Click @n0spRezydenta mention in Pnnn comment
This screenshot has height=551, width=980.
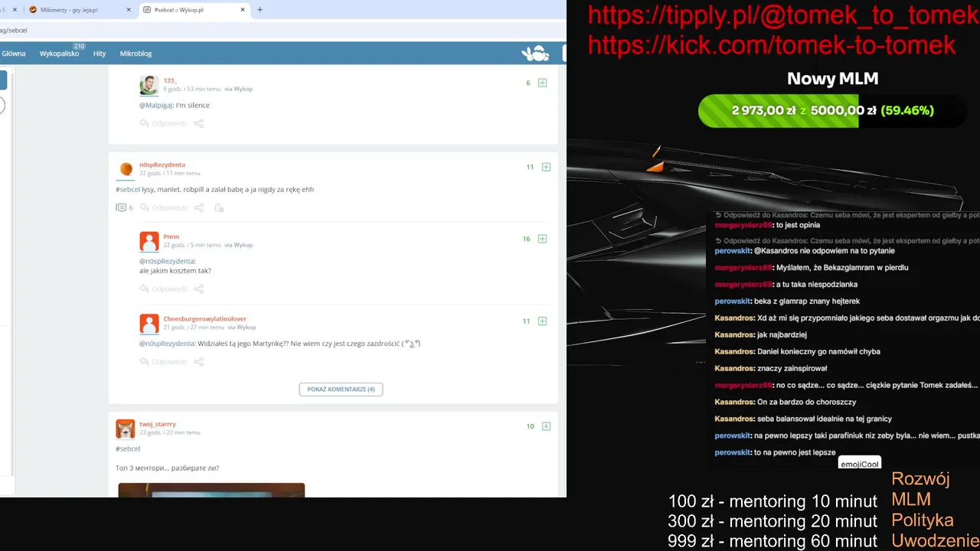click(168, 261)
